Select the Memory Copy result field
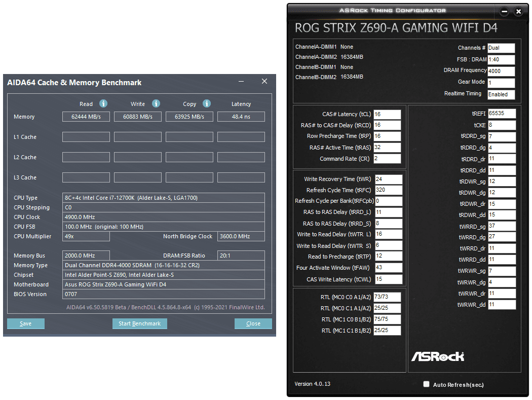532x400 pixels. [x=189, y=117]
